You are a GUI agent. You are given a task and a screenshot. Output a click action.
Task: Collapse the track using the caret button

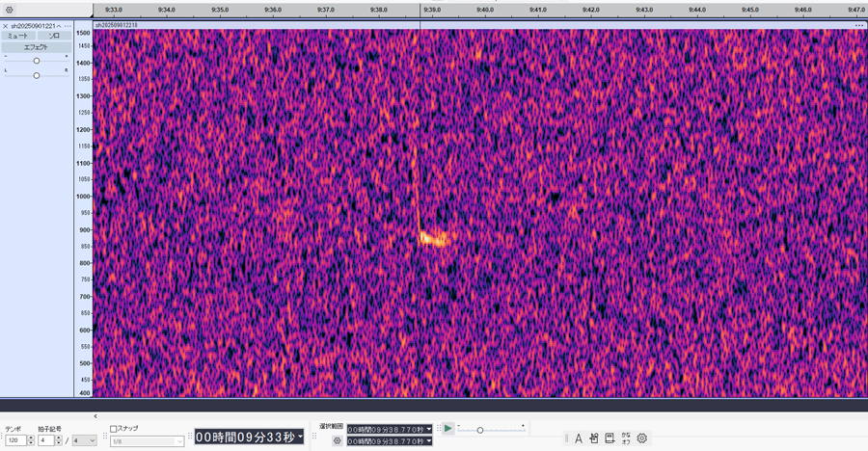pos(59,26)
